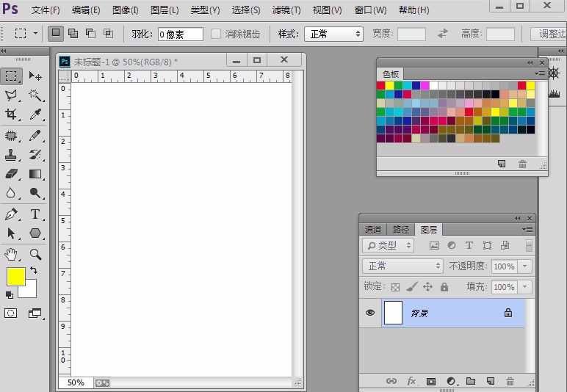Open the 不透明度 opacity dropdown arrow
The image size is (567, 392).
[x=524, y=266]
